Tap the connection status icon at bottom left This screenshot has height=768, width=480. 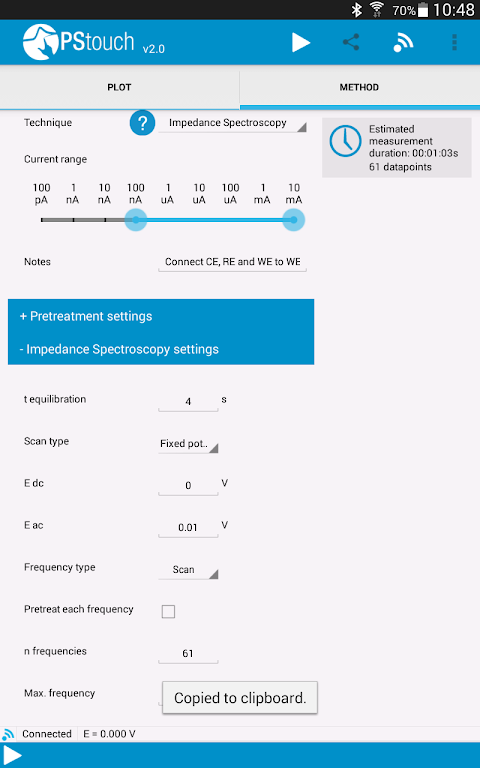[x=8, y=734]
